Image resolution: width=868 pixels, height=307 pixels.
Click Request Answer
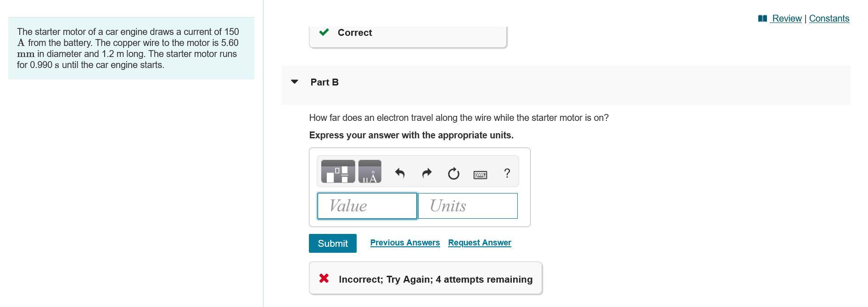479,242
